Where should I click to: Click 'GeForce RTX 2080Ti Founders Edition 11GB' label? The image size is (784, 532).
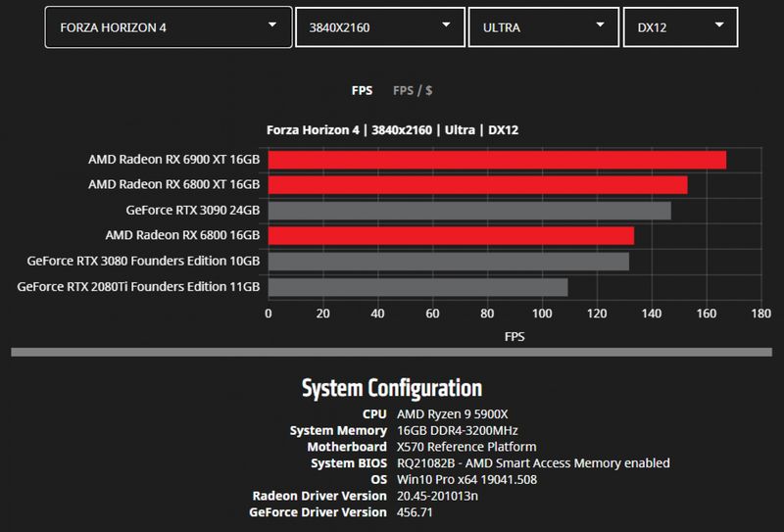138,286
